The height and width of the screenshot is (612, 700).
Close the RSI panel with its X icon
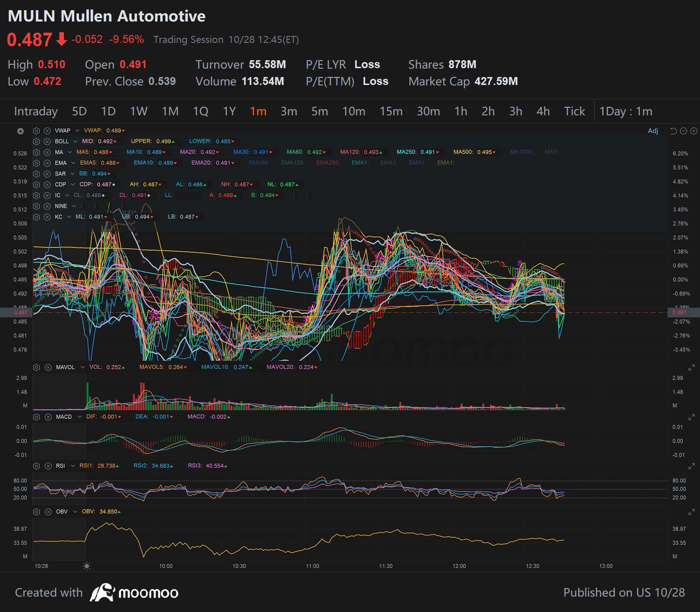pos(48,466)
